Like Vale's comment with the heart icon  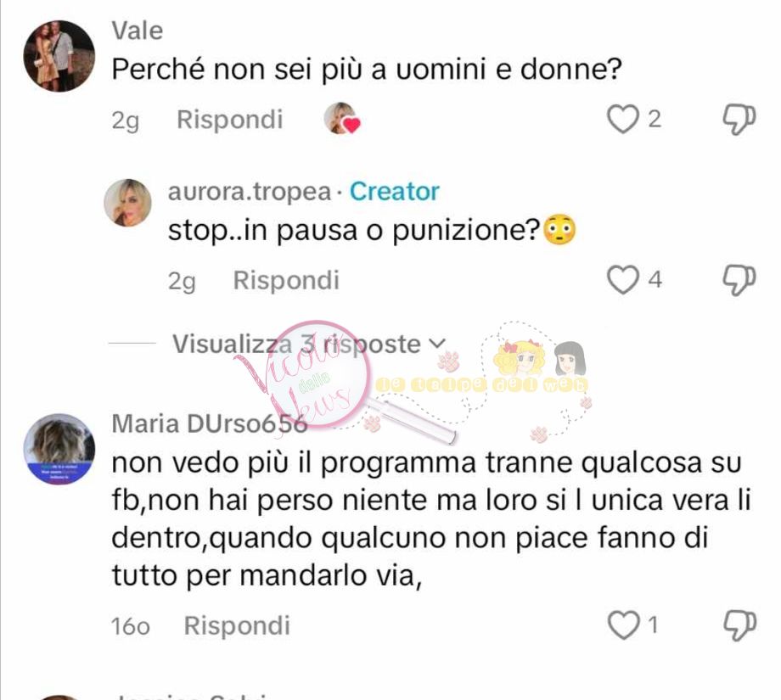pos(622,119)
